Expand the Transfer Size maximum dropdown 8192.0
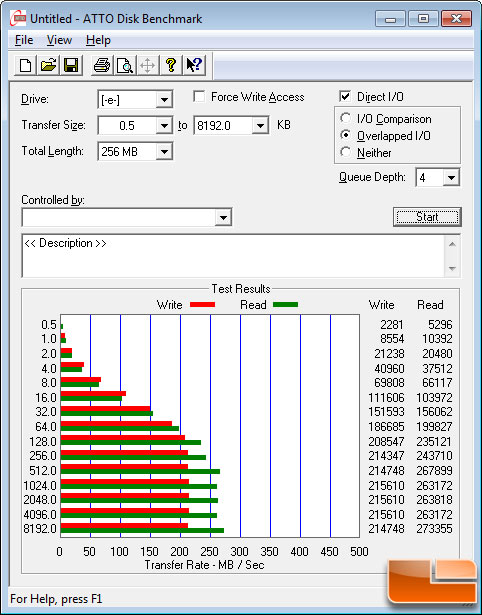The height and width of the screenshot is (615, 482). [x=260, y=126]
